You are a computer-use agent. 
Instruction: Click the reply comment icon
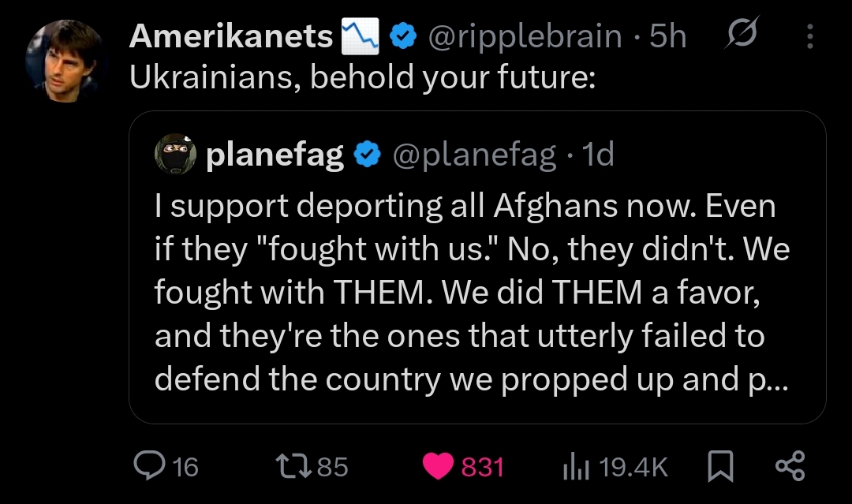(x=147, y=466)
